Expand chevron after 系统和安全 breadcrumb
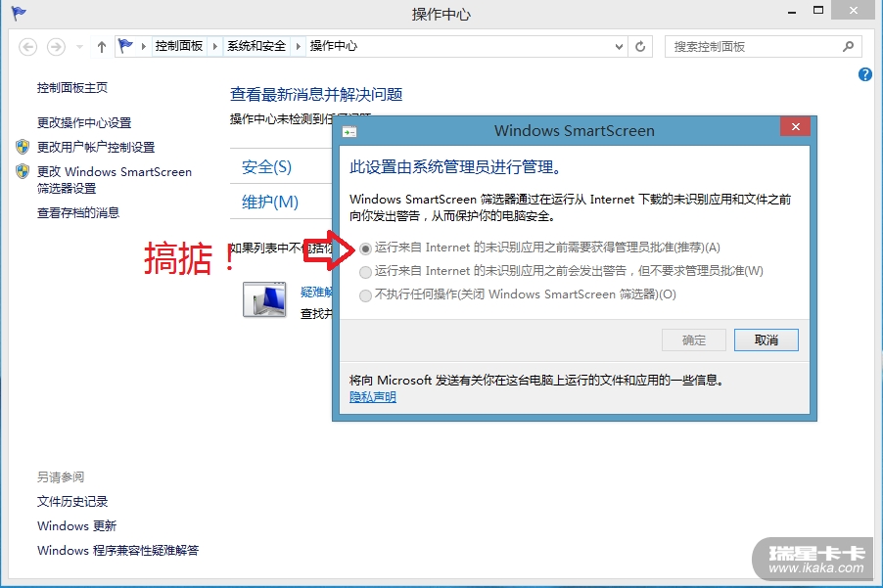The width and height of the screenshot is (883, 588). coord(299,46)
